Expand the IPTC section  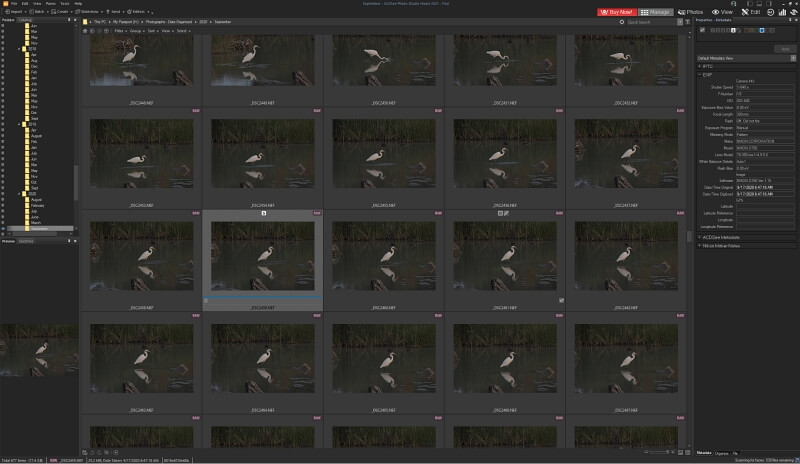click(x=699, y=66)
